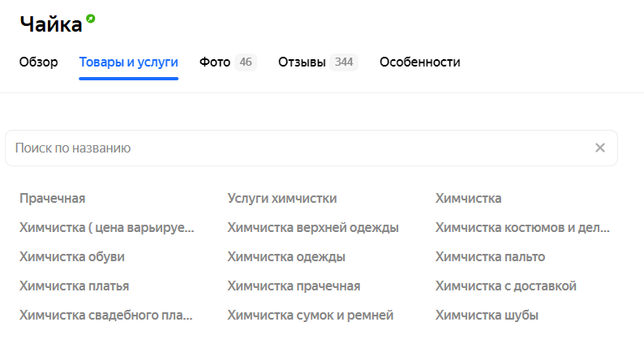Select the Прачечная category
Screen dimensions: 644x348
[x=53, y=199]
